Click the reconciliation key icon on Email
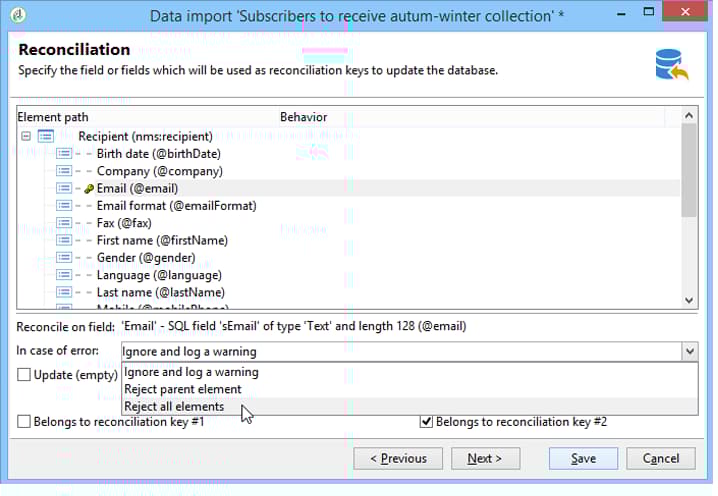Viewport: 718px width, 496px height. click(x=89, y=189)
